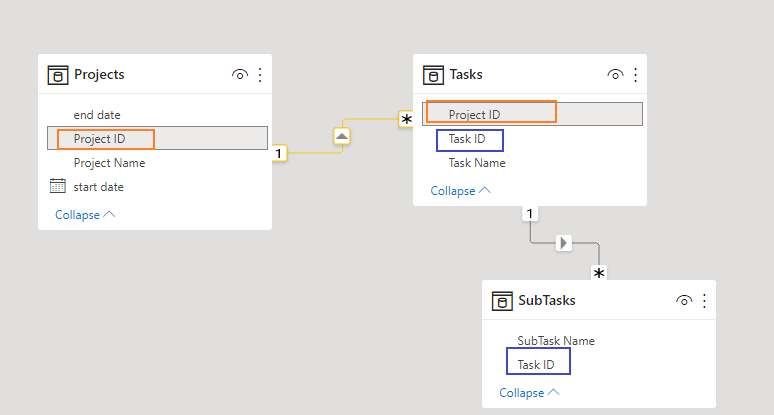Image resolution: width=774 pixels, height=415 pixels.
Task: Select 'Task ID' field in SubTasks table
Action: click(x=536, y=365)
